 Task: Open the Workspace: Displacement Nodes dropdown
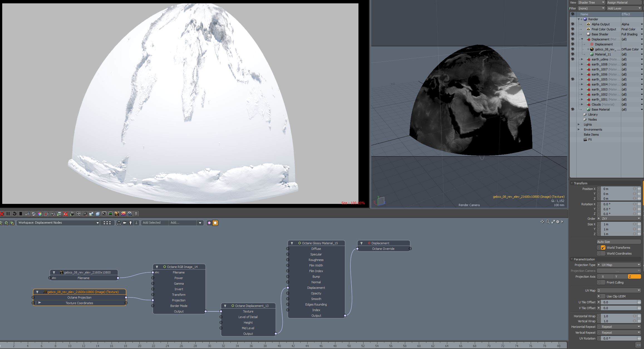pos(58,223)
